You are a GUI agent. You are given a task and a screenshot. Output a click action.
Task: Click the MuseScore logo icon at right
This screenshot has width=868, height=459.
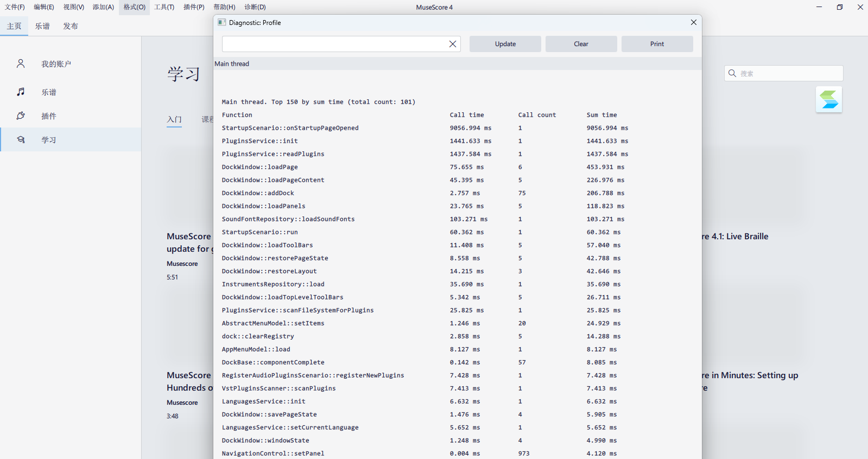[x=828, y=100]
